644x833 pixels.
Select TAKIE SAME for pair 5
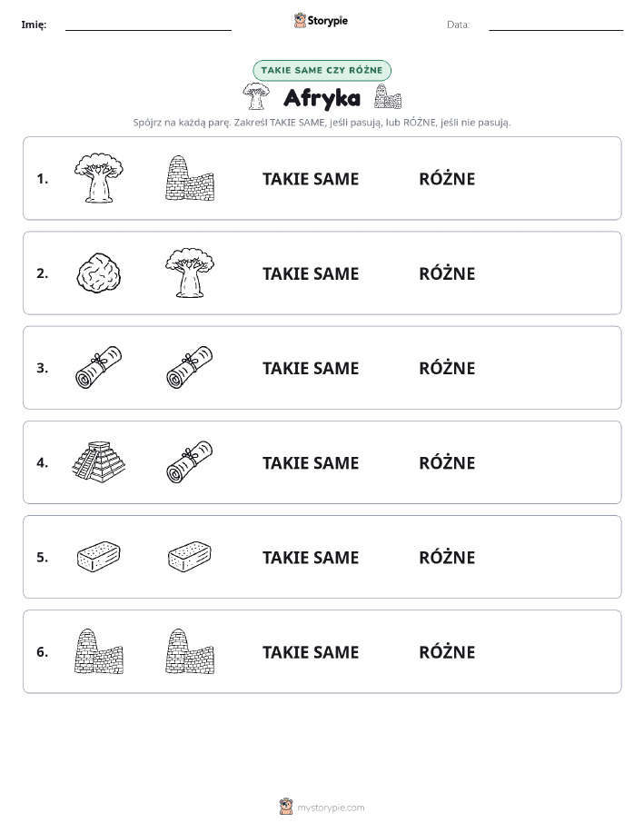(311, 557)
